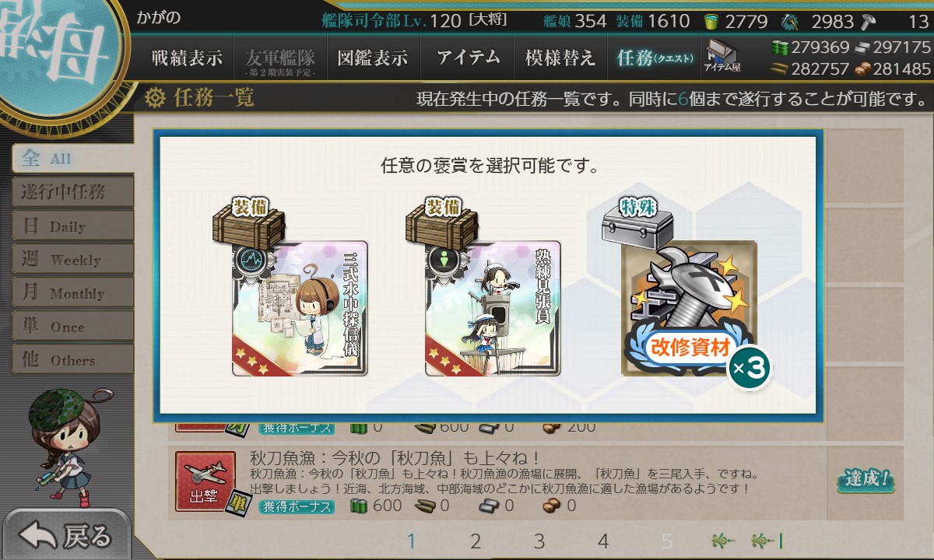Image resolution: width=934 pixels, height=560 pixels.
Task: Filter quests by Daily tab
Action: point(72,226)
